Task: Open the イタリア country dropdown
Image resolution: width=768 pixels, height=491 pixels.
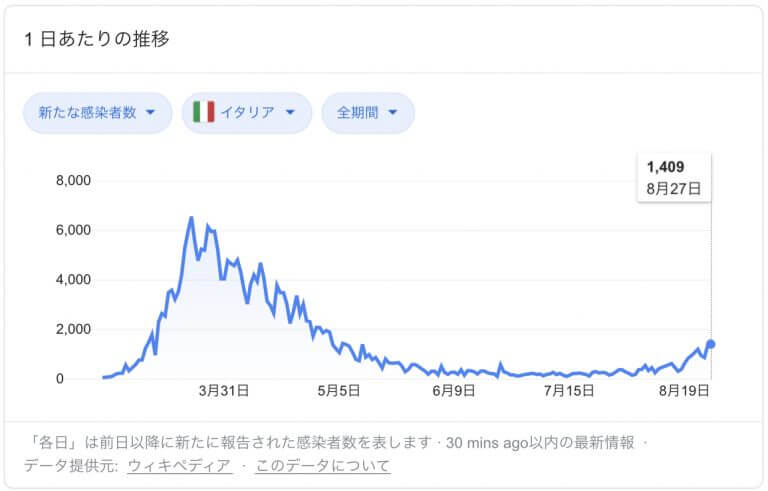Action: (246, 113)
